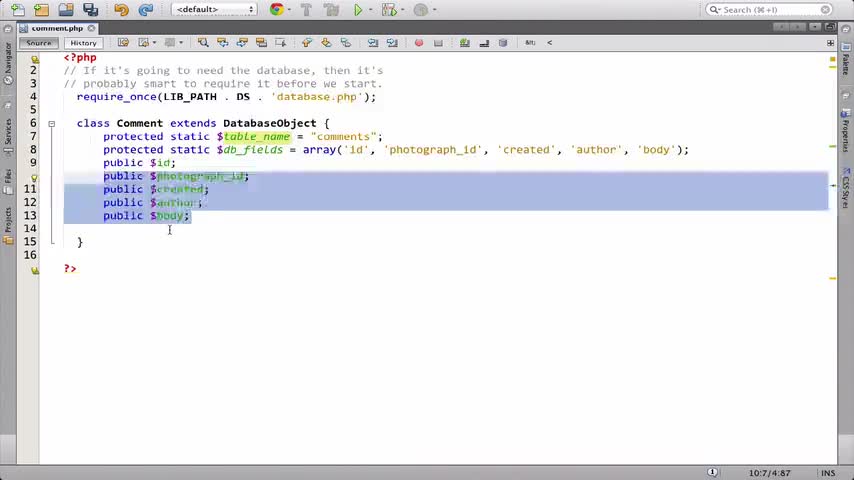Image resolution: width=854 pixels, height=480 pixels.
Task: Run project with green play icon
Action: coord(358,9)
